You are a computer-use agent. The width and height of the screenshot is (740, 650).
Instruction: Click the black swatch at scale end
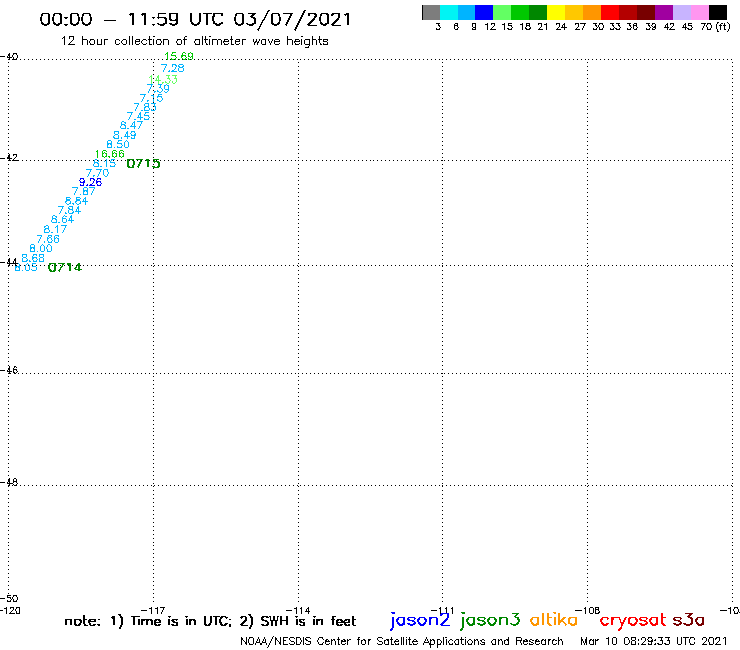(717, 12)
